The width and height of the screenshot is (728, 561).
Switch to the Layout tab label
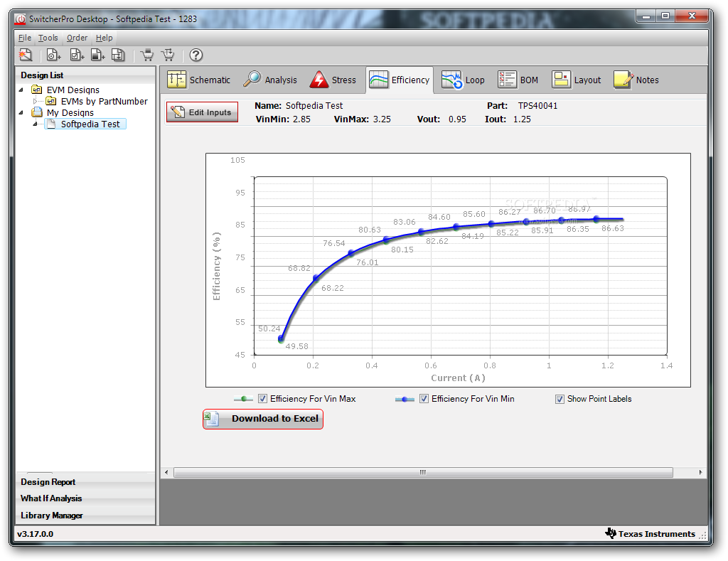[x=587, y=80]
